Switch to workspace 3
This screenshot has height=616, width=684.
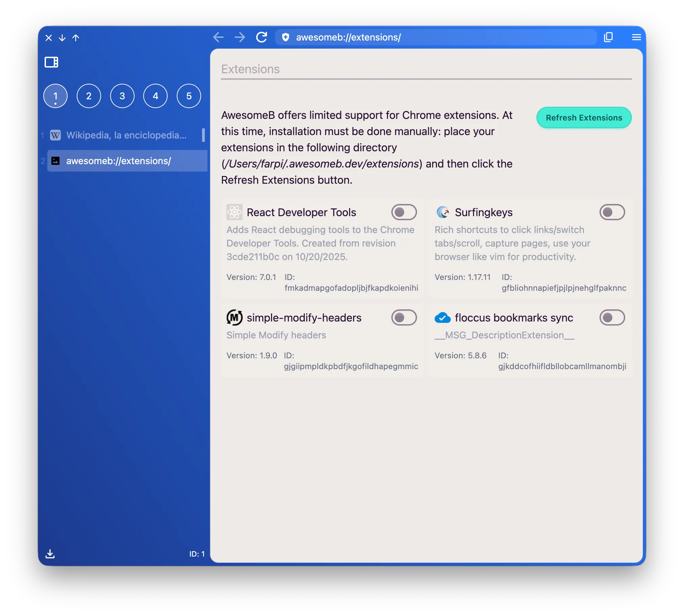point(122,96)
